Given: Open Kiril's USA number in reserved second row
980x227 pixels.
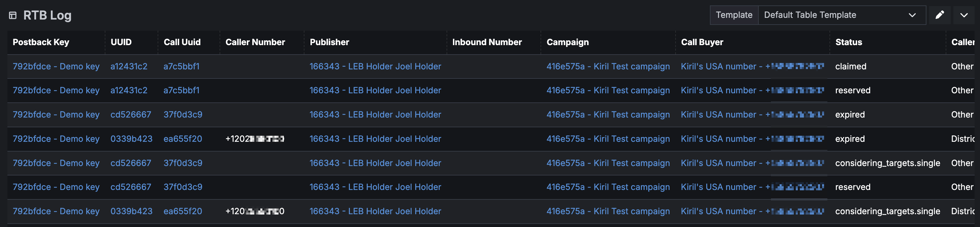Looking at the screenshot, I should 752,91.
